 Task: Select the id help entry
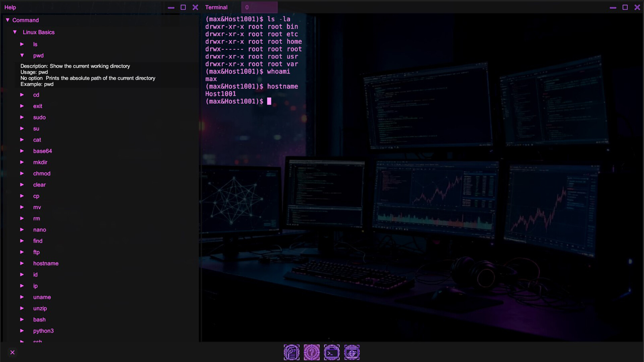35,275
